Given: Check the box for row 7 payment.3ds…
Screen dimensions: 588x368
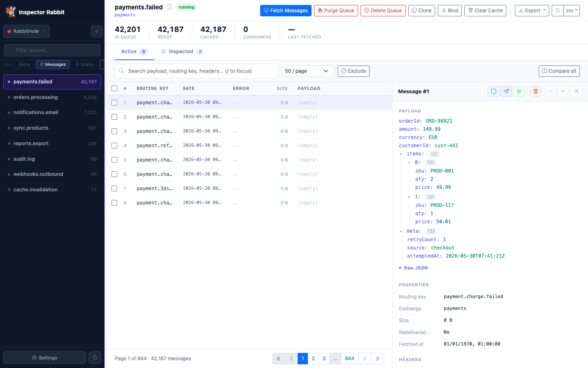Looking at the screenshot, I should coord(114,188).
